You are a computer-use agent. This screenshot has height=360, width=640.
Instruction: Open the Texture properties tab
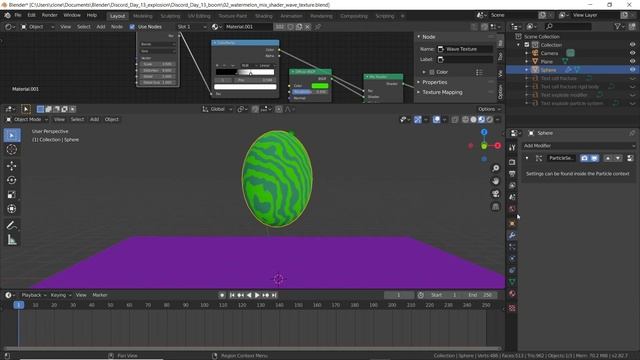pos(512,308)
